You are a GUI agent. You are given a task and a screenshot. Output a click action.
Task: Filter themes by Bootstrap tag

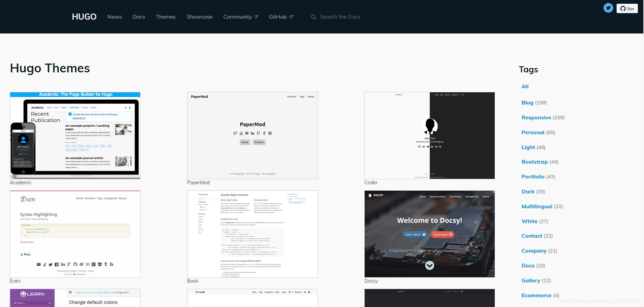[535, 162]
